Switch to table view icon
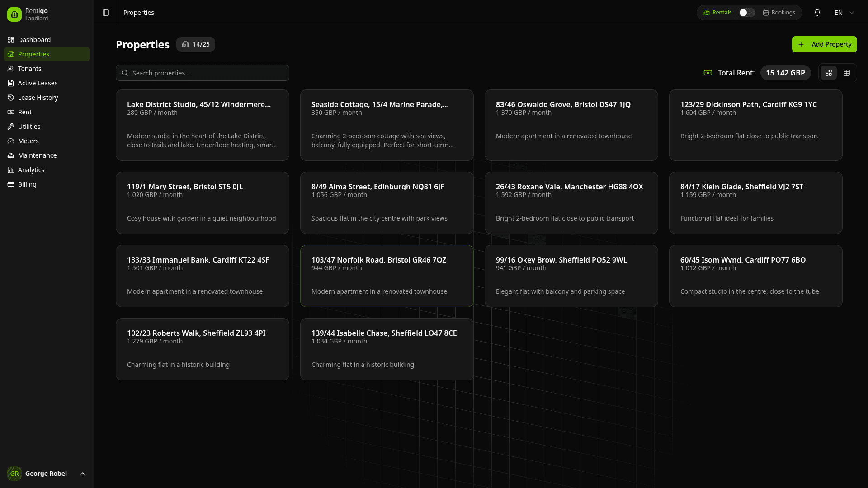The image size is (868, 488). (847, 73)
